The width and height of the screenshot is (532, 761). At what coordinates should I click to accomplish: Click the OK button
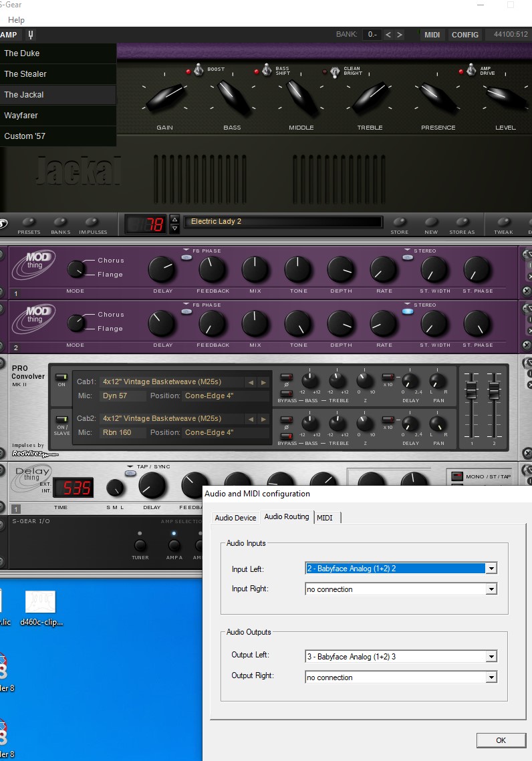point(501,740)
